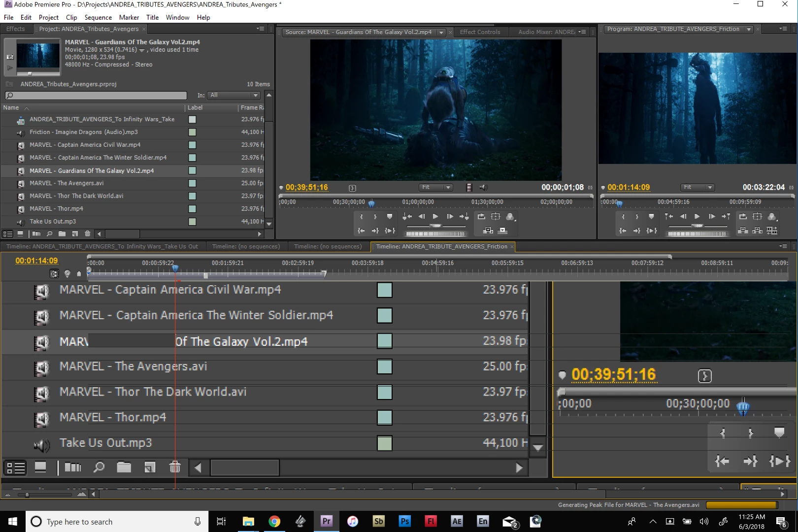
Task: Play the project preview thumbnail
Action: point(10,68)
